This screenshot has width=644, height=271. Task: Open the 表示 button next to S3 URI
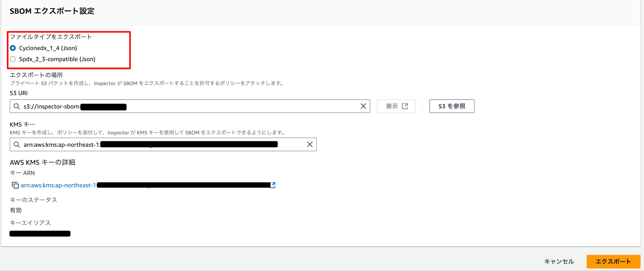tap(396, 106)
